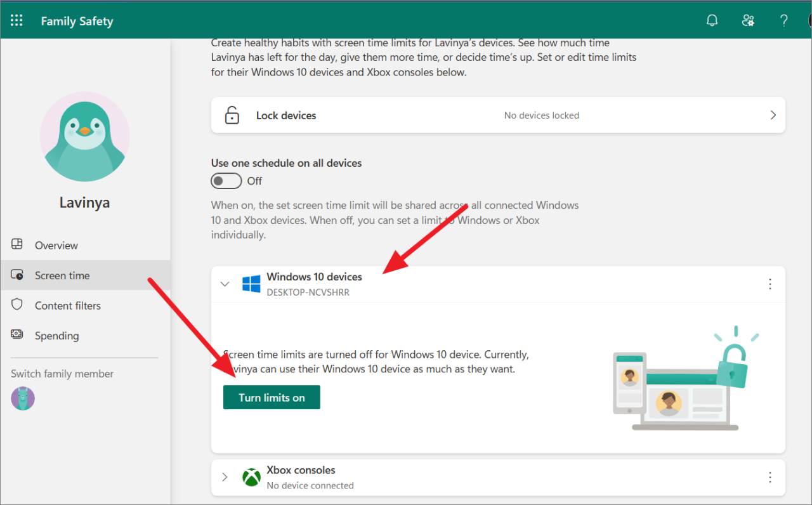Screen dimensions: 812x505
Task: Collapse the Windows 10 devices section
Action: (225, 284)
